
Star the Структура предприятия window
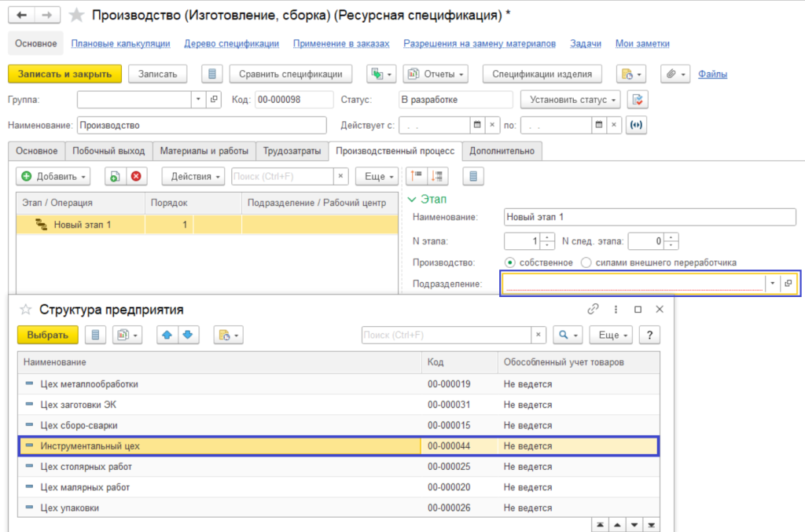click(26, 310)
